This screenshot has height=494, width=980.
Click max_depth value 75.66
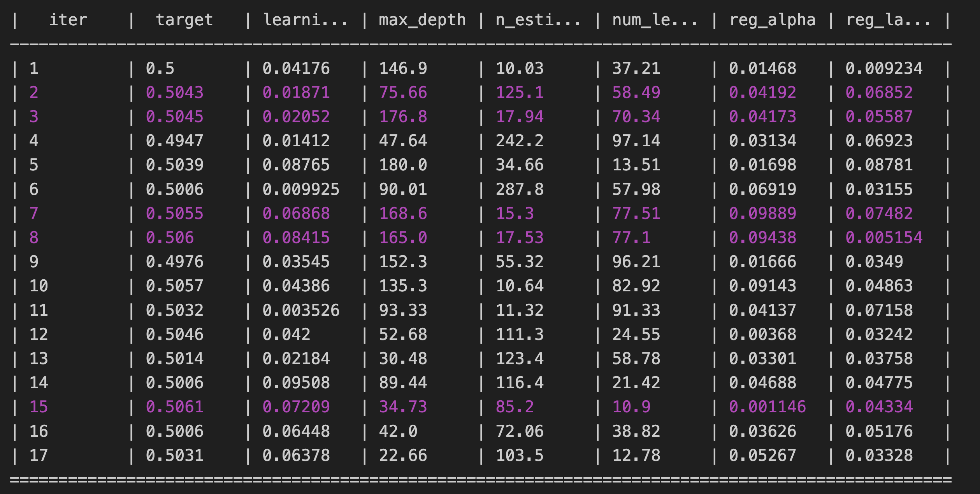[403, 93]
